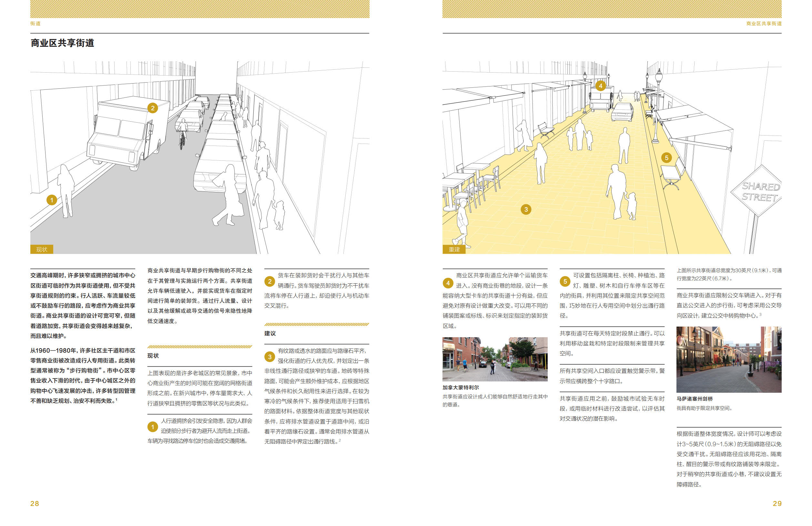Click marker 4 on the rebuilt-street truck

[601, 86]
